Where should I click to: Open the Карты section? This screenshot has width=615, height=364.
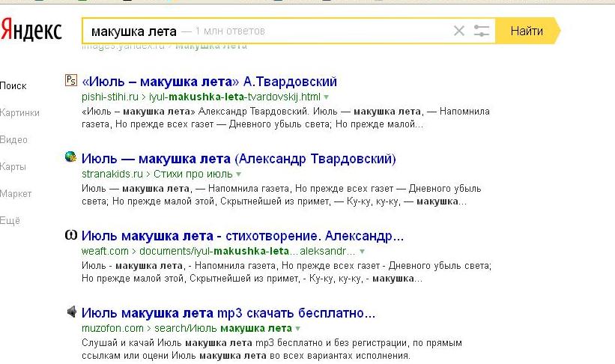pos(13,166)
